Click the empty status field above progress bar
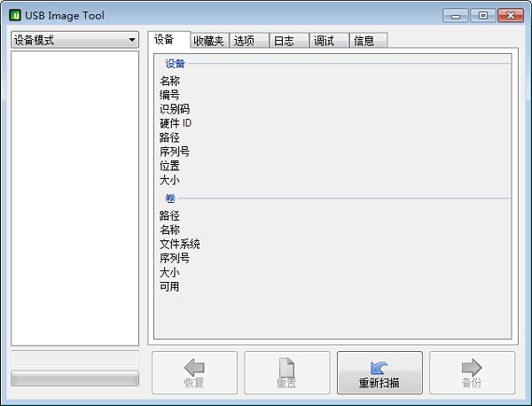The height and width of the screenshot is (406, 532). [74, 359]
